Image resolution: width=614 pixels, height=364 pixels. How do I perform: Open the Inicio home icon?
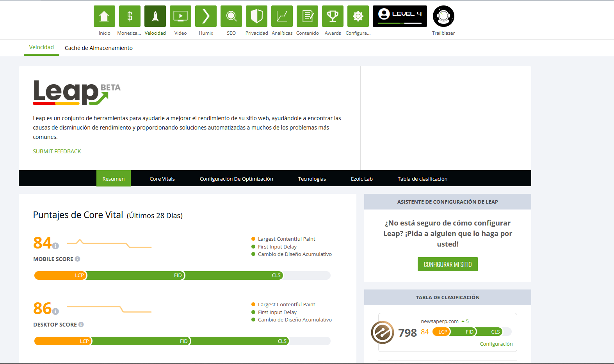tap(104, 16)
